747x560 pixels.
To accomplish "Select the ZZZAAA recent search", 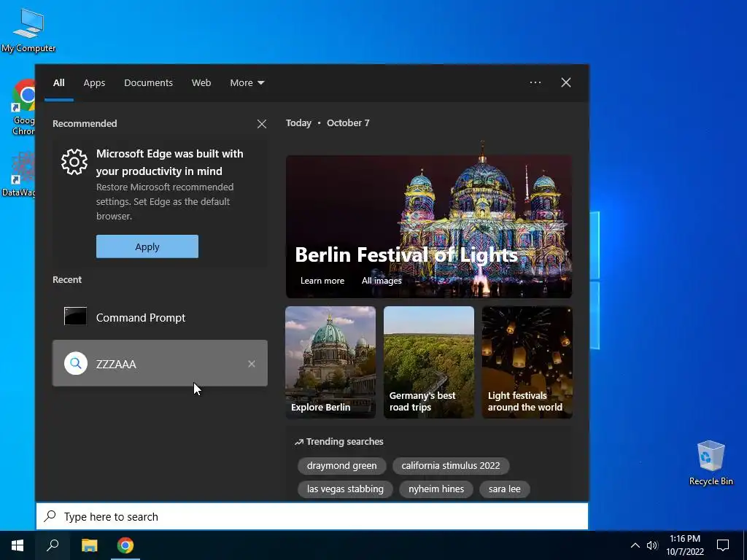I will pyautogui.click(x=160, y=363).
